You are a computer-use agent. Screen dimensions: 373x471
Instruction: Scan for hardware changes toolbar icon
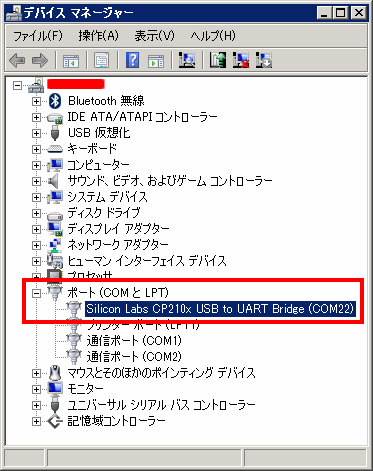coord(187,60)
